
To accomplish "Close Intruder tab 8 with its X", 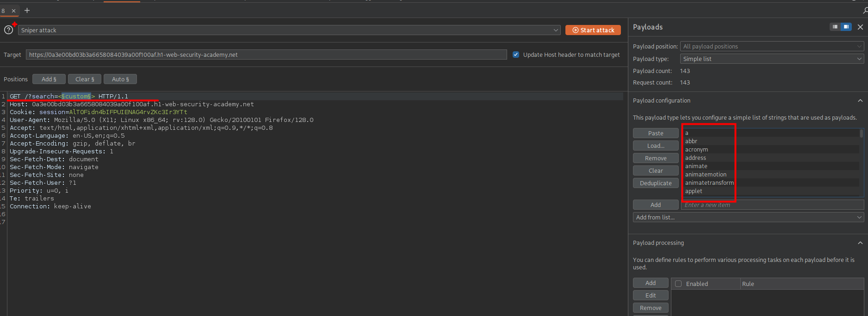I will point(13,11).
